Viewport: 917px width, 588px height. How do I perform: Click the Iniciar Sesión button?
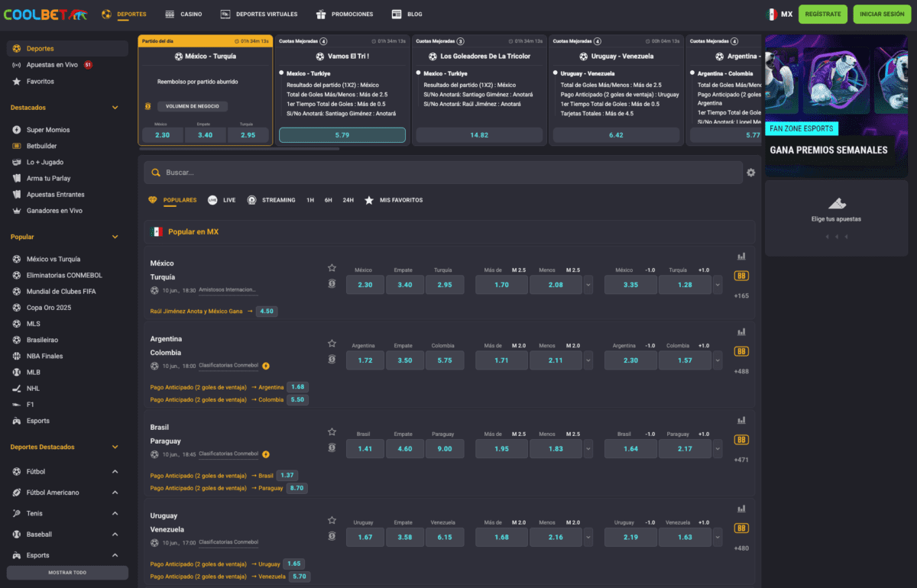point(882,14)
